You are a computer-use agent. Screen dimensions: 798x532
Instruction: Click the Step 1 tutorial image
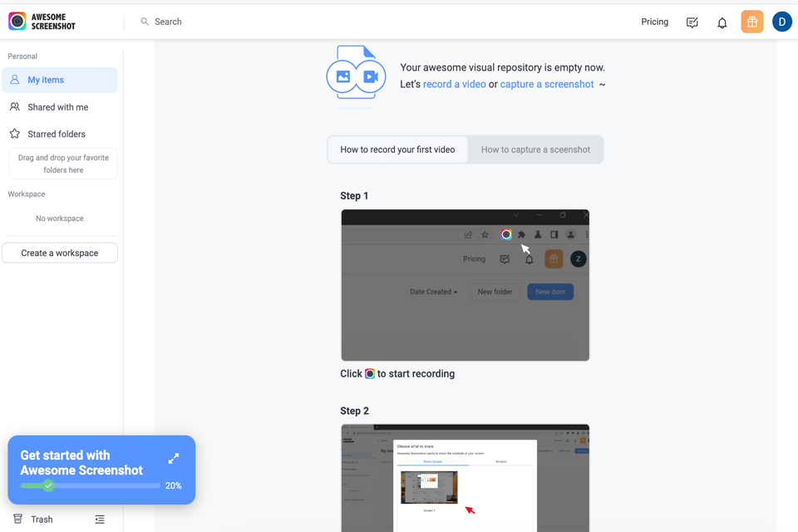(465, 285)
